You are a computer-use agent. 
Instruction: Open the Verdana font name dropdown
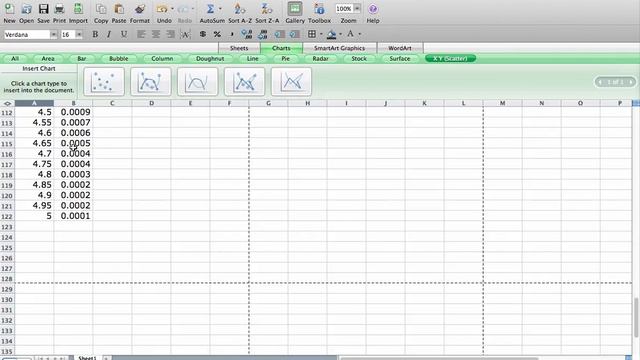pos(53,35)
